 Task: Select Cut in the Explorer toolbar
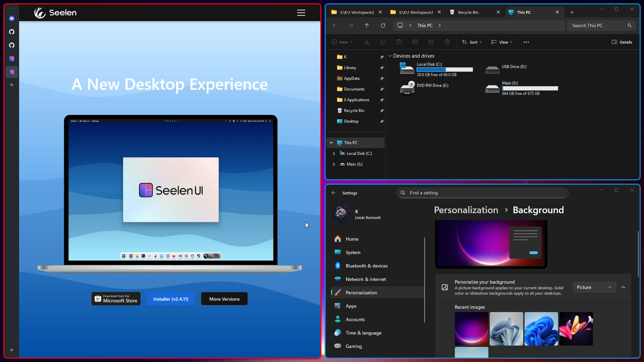point(367,42)
